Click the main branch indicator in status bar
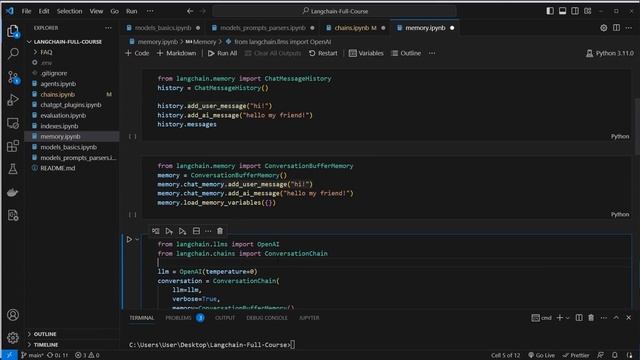The width and height of the screenshot is (640, 360). pos(32,355)
